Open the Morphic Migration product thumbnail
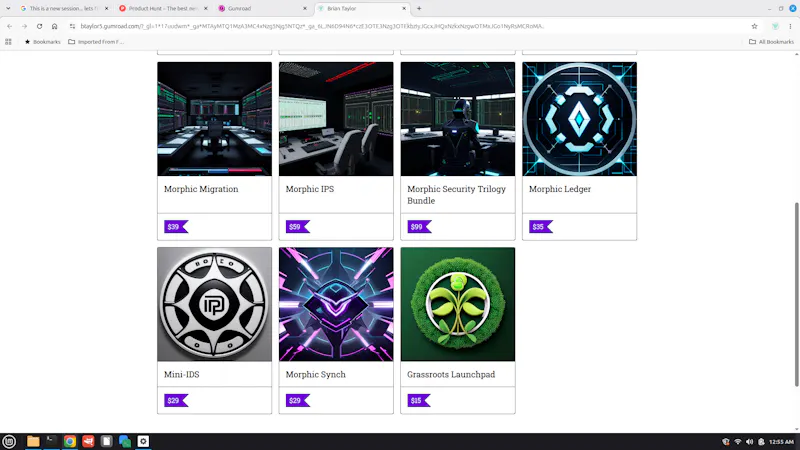 (x=214, y=119)
